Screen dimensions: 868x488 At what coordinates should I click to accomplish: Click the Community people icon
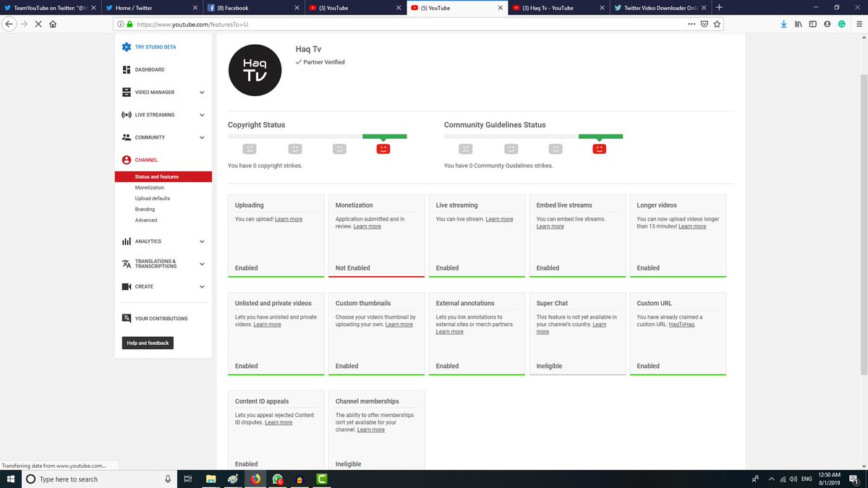pos(127,137)
